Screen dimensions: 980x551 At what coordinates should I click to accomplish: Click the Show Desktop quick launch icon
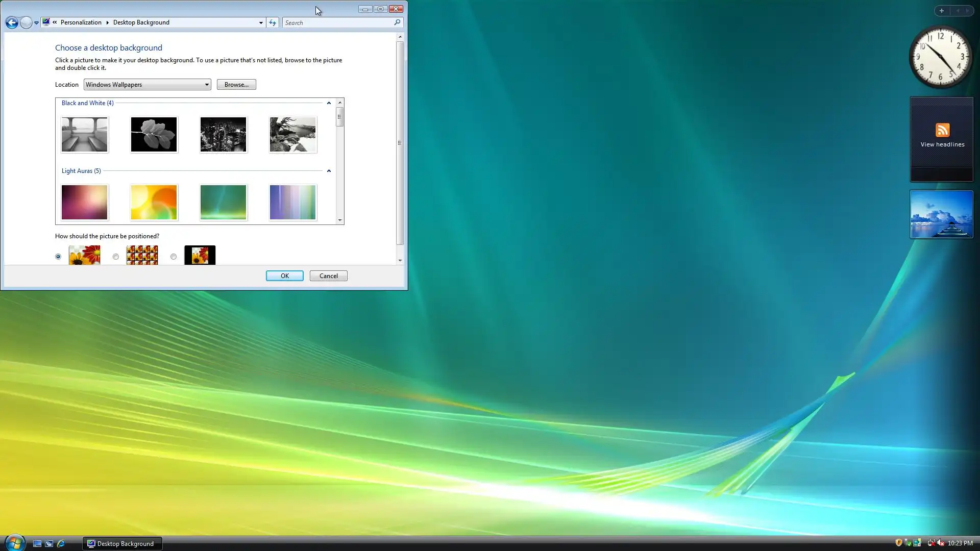(37, 543)
